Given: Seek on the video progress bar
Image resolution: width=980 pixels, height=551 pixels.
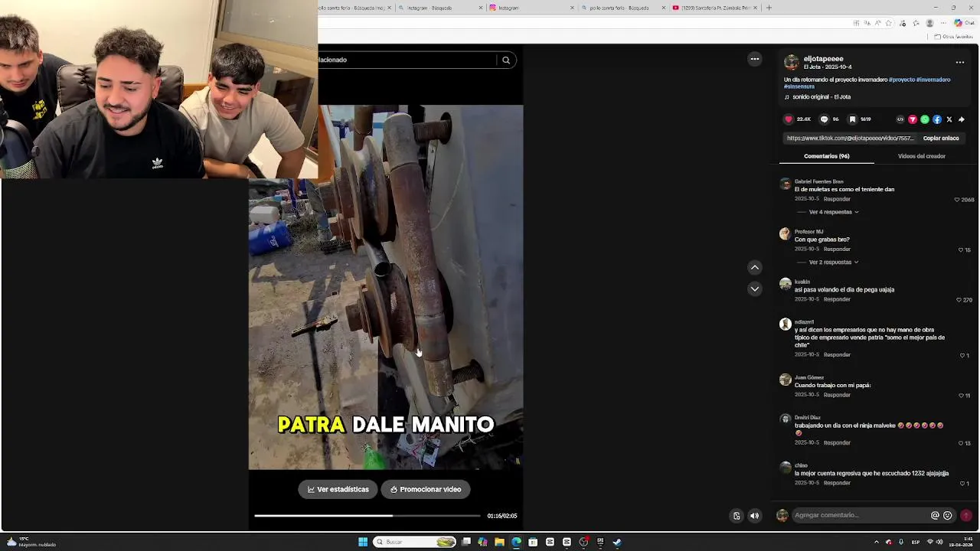Looking at the screenshot, I should [x=367, y=516].
